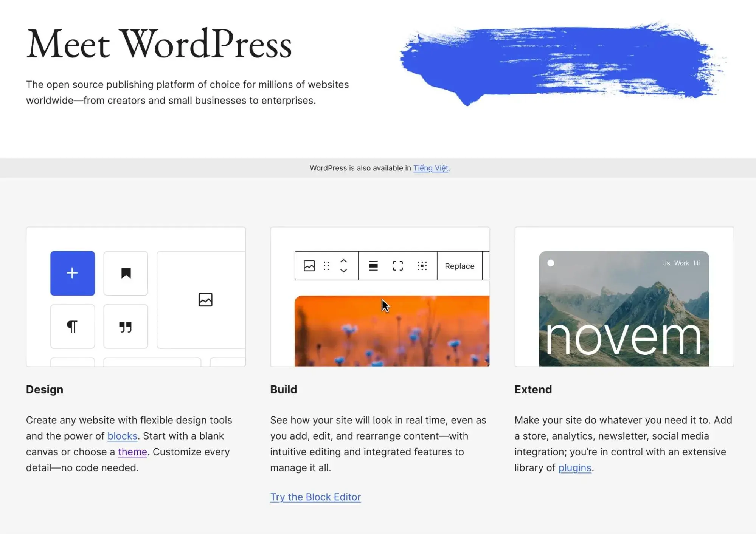
Task: Select the Work nav item in the novem preview
Action: [x=681, y=263]
